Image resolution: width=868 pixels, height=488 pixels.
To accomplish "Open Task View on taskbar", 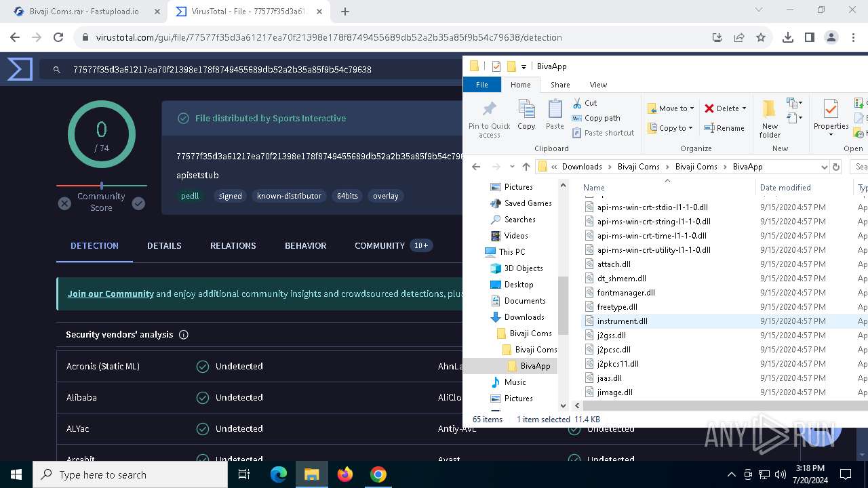I will [x=244, y=474].
